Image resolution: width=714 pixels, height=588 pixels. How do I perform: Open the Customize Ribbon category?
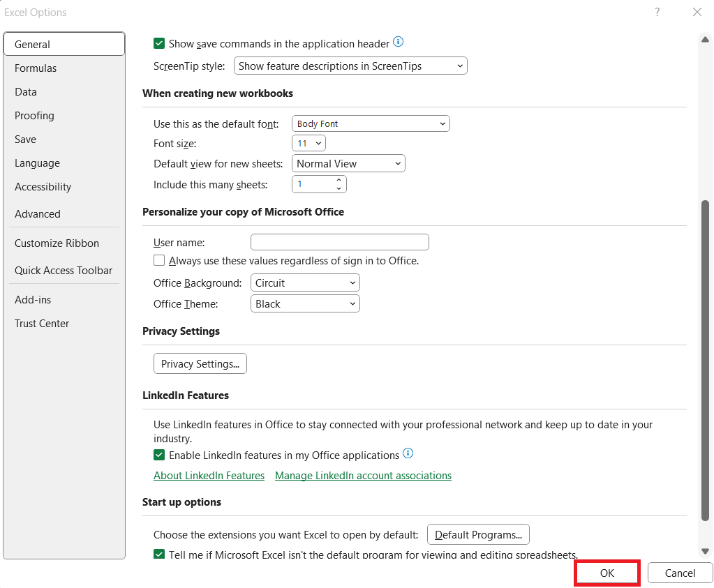click(x=64, y=243)
